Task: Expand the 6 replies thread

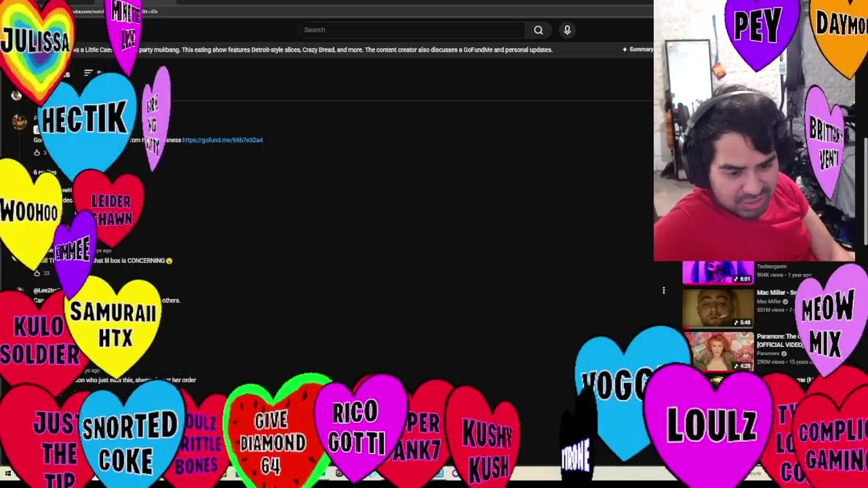Action: pyautogui.click(x=45, y=172)
